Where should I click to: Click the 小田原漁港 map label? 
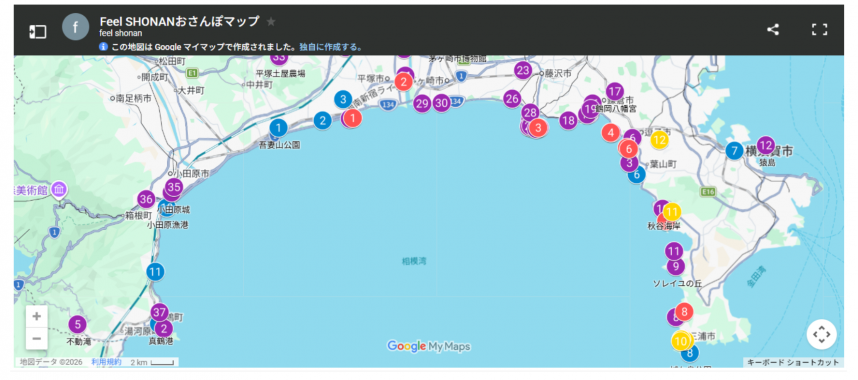pyautogui.click(x=167, y=225)
